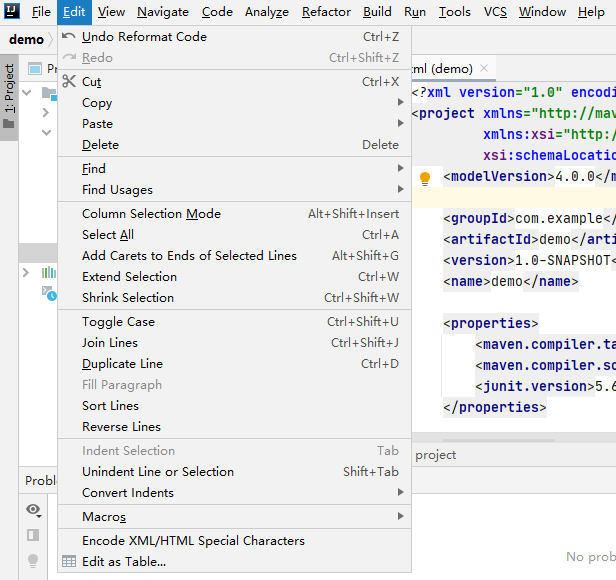Click the <version>1.0-SNAPSHOT line
This screenshot has height=580, width=616.
coord(530,260)
